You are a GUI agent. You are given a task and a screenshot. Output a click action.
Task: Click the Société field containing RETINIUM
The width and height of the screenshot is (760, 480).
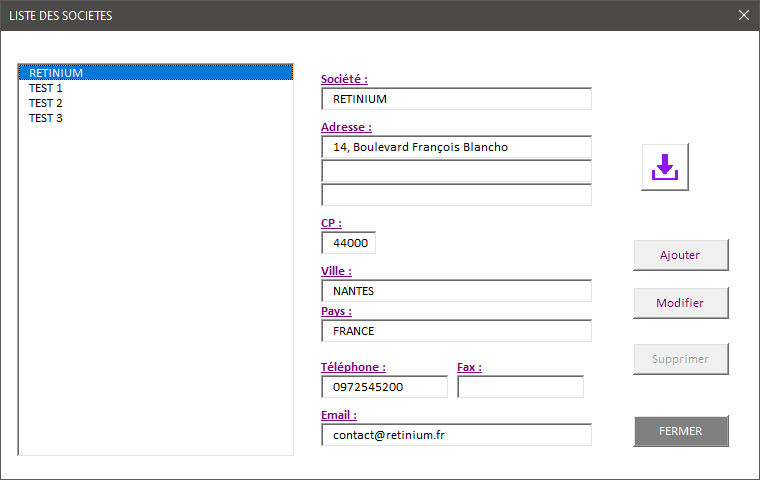(456, 99)
